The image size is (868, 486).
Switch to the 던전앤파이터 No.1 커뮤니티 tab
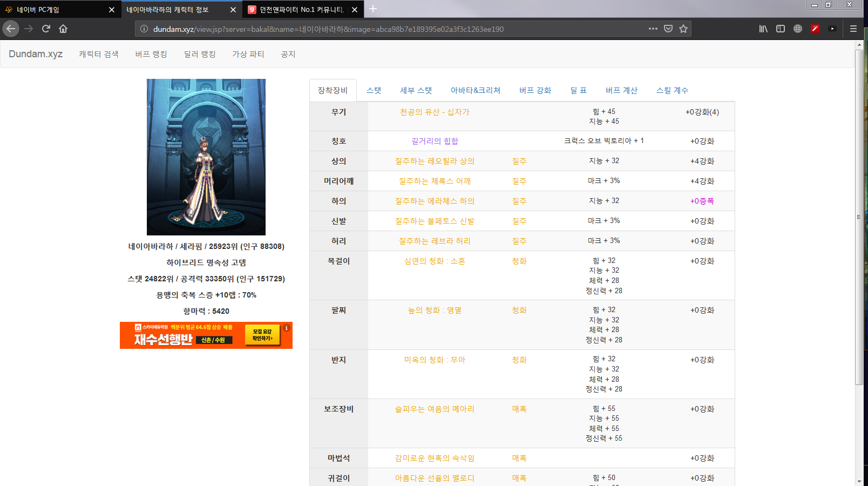tap(302, 10)
